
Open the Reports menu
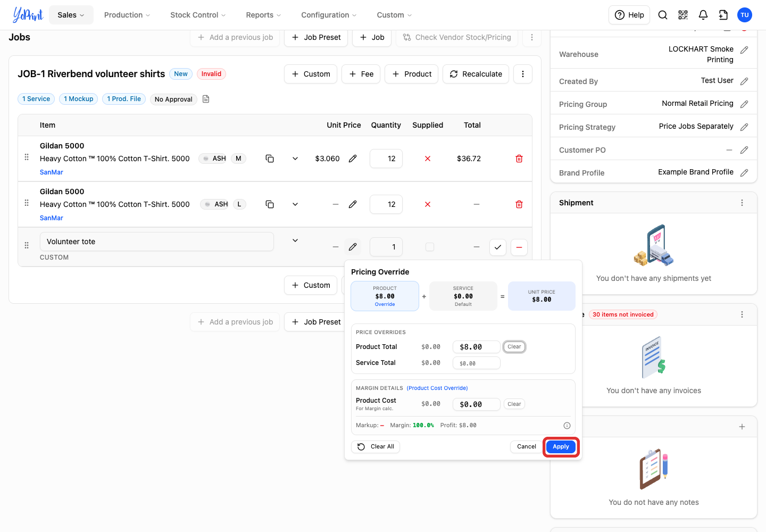(x=263, y=15)
